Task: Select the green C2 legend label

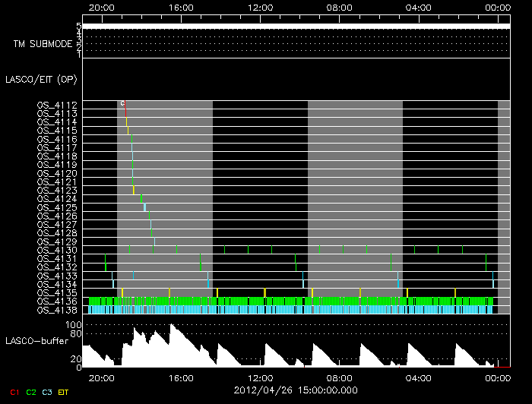Action: click(30, 392)
